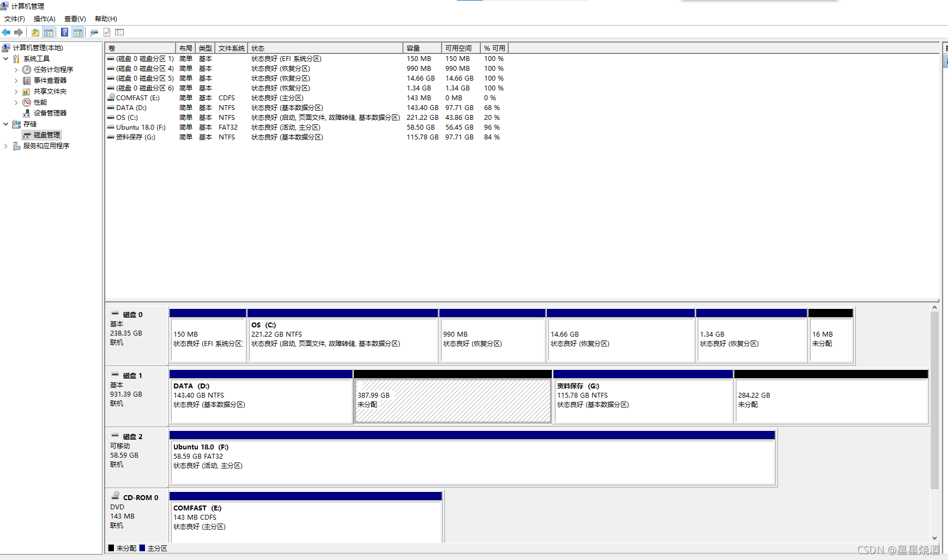Select the 14.66 GB recovery partition block

(620, 336)
